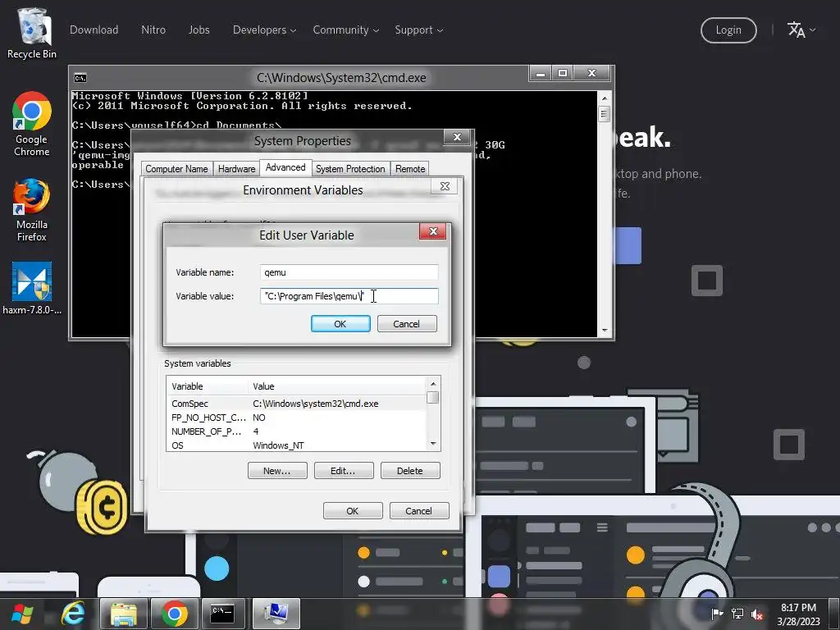Switch to the System Protection tab
The height and width of the screenshot is (630, 840).
[x=350, y=169]
